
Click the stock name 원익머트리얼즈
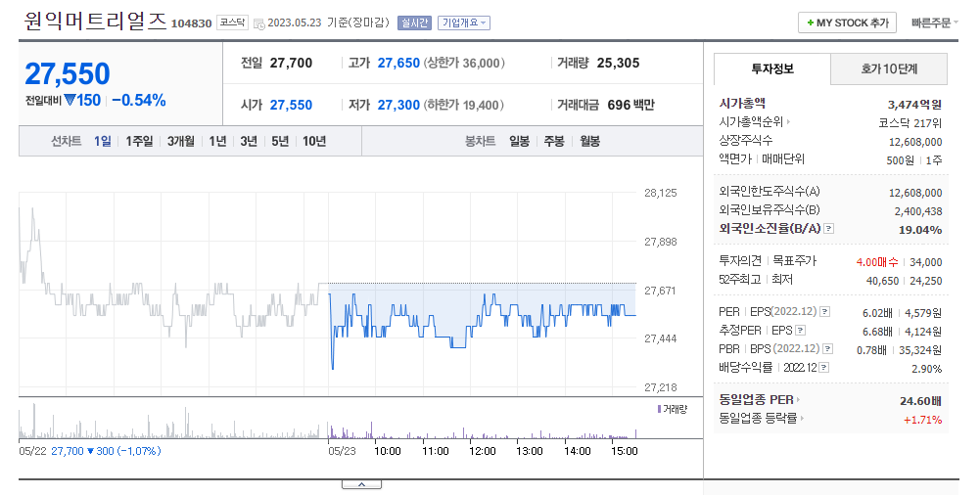point(95,22)
